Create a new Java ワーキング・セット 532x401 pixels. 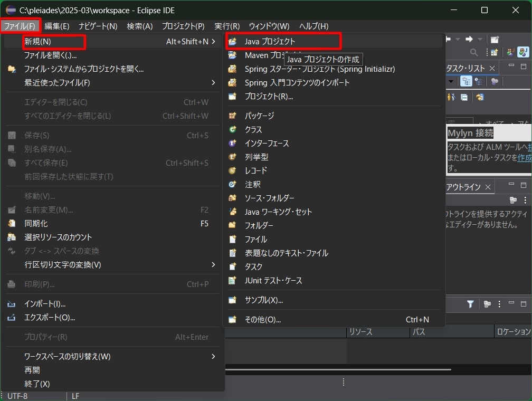334,212
